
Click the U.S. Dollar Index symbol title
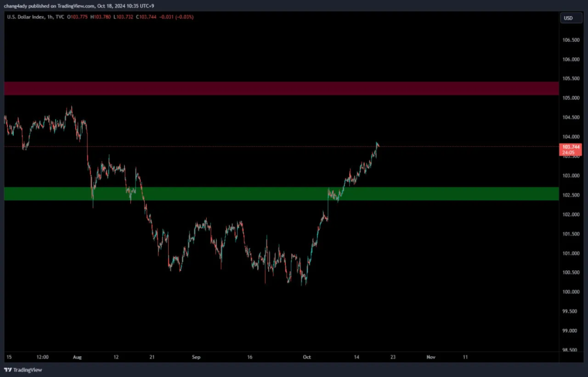click(27, 17)
